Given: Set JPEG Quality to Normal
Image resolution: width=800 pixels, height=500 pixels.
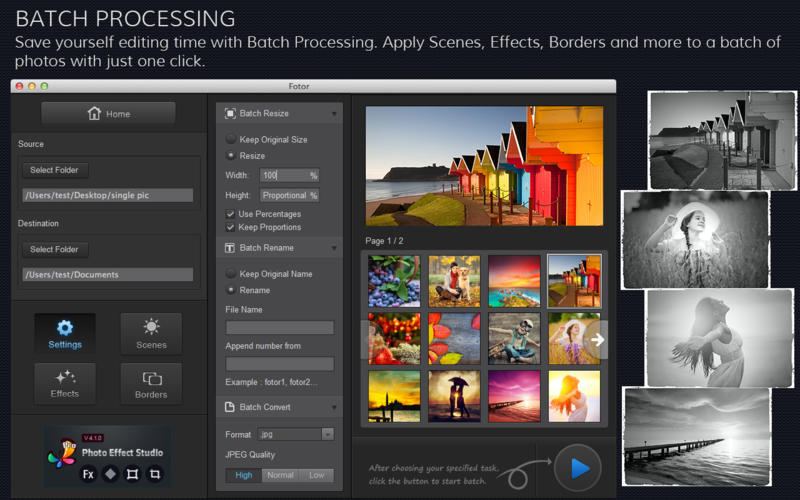Looking at the screenshot, I should [280, 475].
